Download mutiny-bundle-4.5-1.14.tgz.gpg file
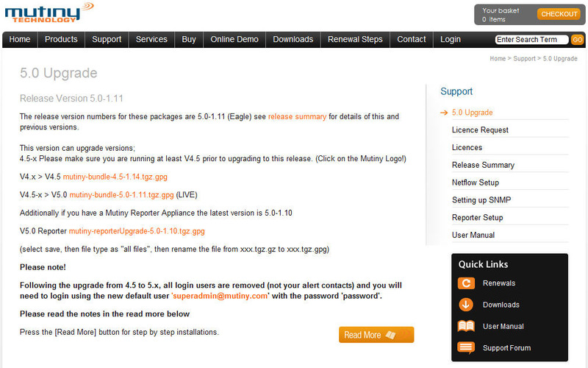The height and width of the screenshot is (368, 588). 115,177
